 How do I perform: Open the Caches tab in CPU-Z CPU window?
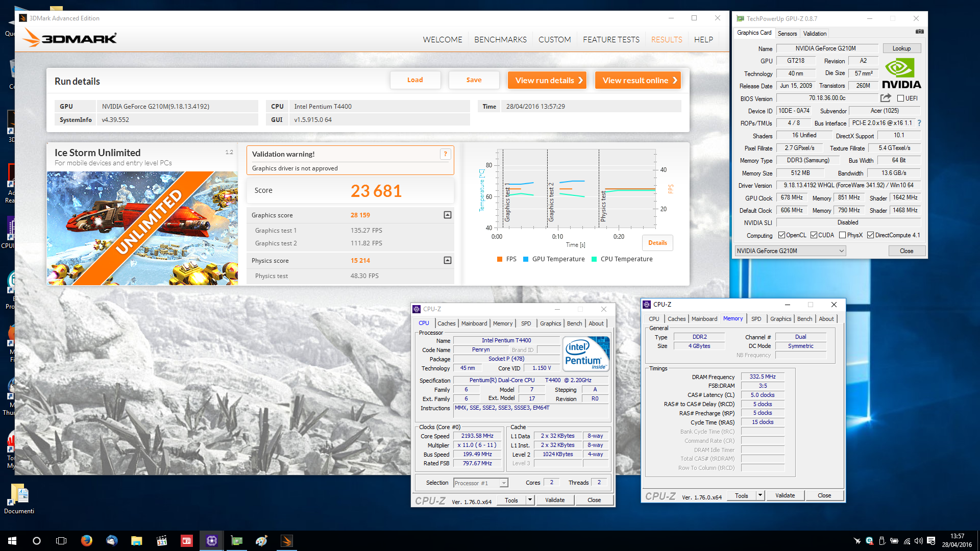[446, 323]
